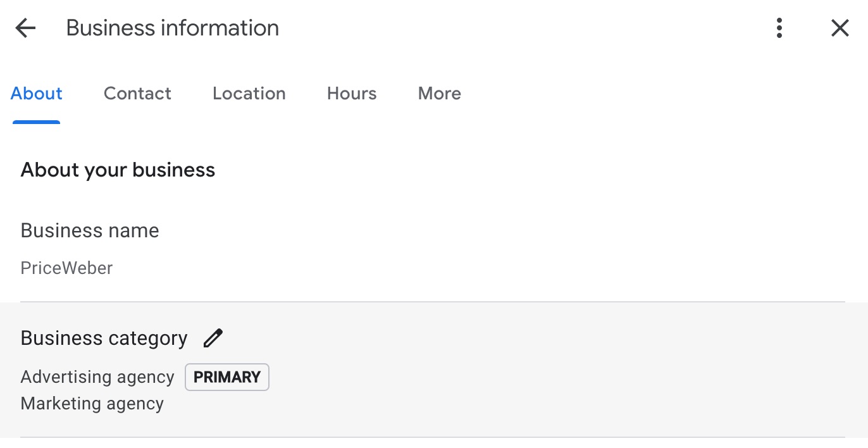Click the divider line below PriceWeber
Viewport: 868px width, 448px height.
(433, 302)
